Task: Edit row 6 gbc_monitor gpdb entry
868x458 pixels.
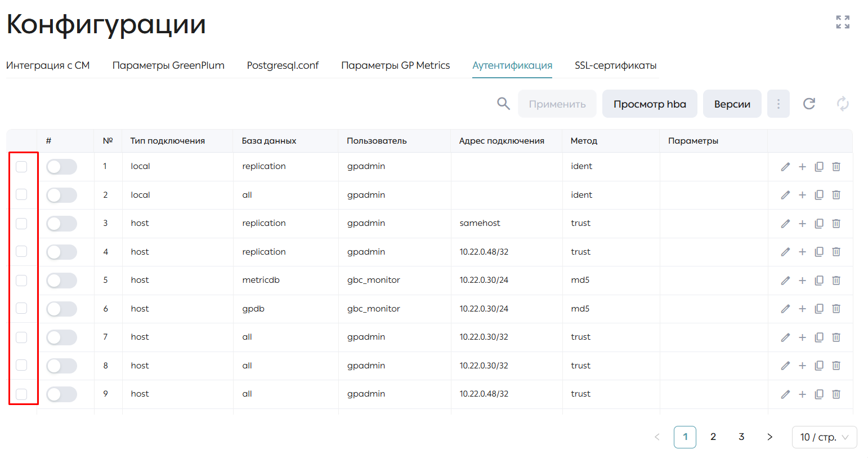Action: tap(785, 309)
